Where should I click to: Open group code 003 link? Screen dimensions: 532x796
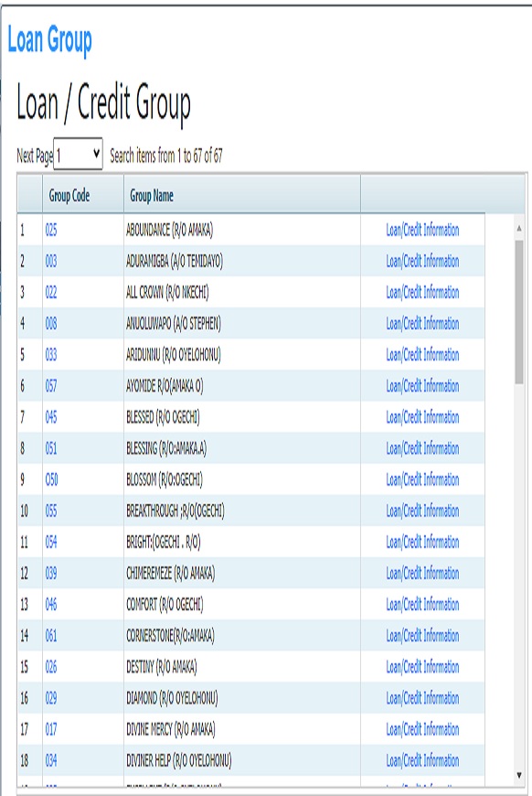point(51,261)
